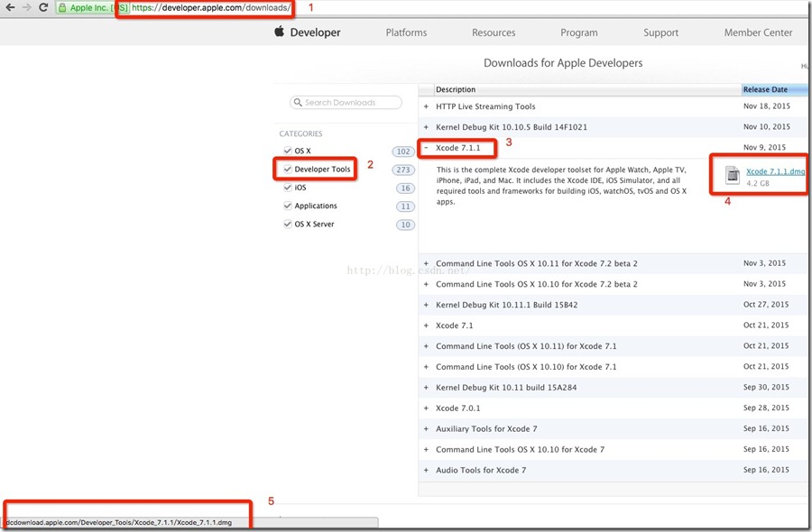
Task: Expand Command Line Tools OS X 10.10 for Xcode 7.2 beta 2
Action: (426, 284)
